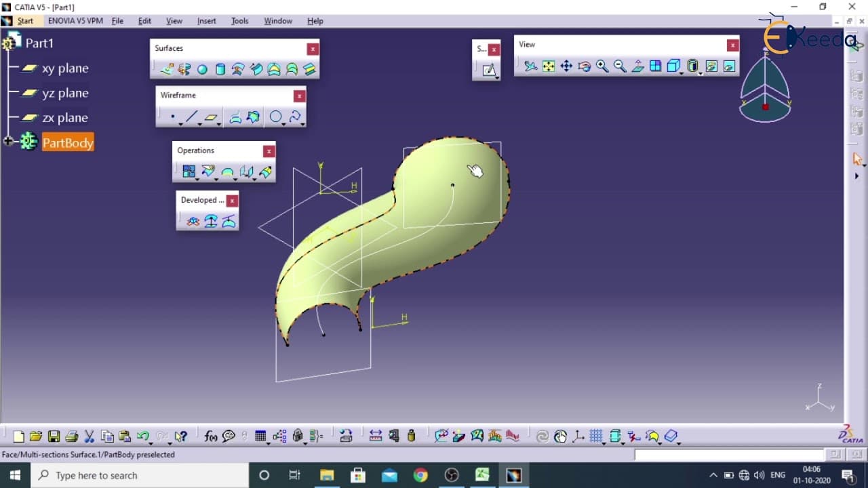Expand the Circle tool dropdown arrow

[x=283, y=124]
